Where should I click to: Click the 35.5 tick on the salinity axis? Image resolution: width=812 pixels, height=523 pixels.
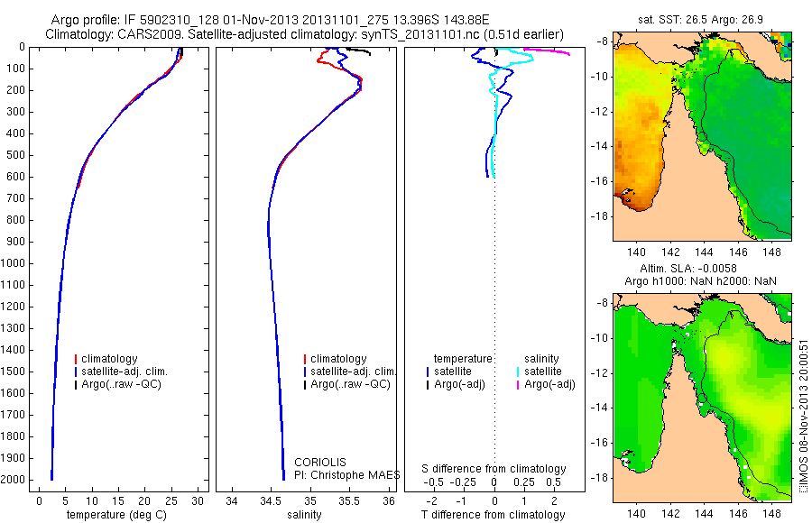click(349, 501)
